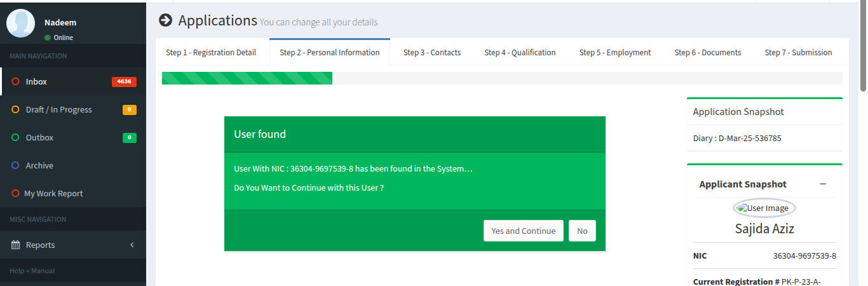Image resolution: width=868 pixels, height=286 pixels.
Task: Open the Outbox menu item
Action: (73, 137)
